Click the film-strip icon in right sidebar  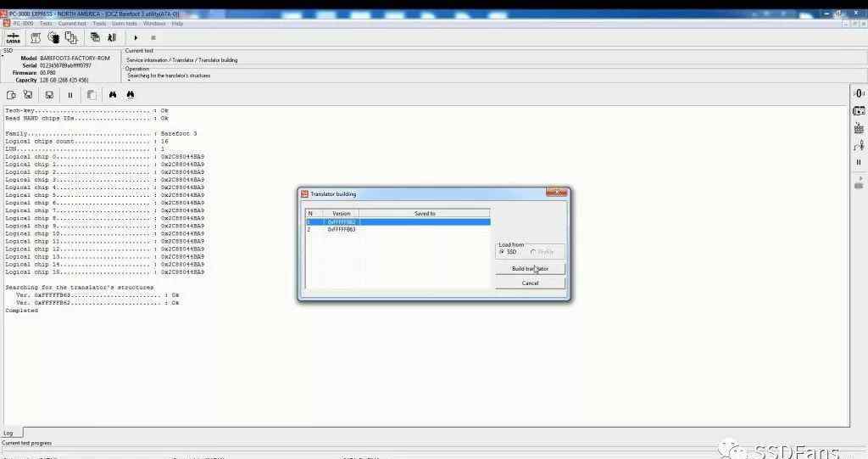859,111
